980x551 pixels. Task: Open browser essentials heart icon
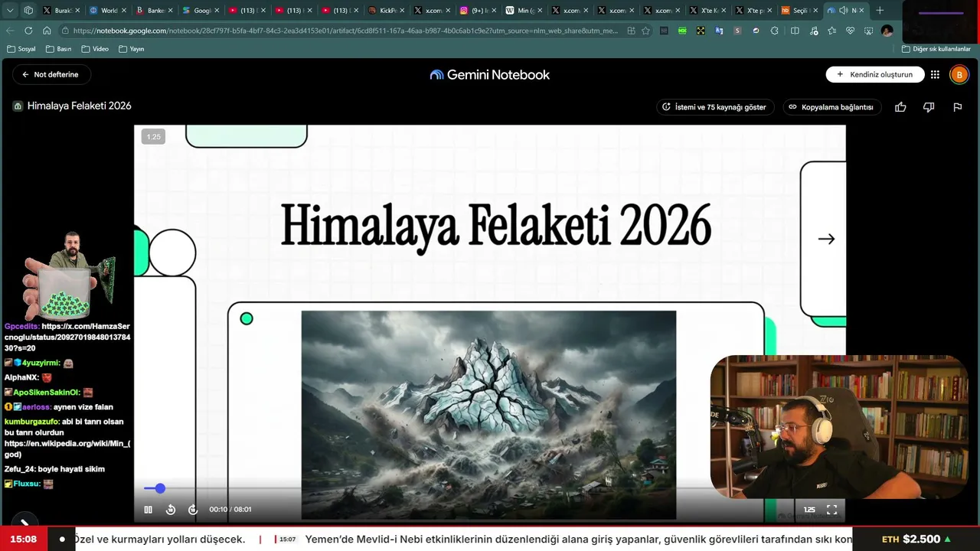pos(850,31)
